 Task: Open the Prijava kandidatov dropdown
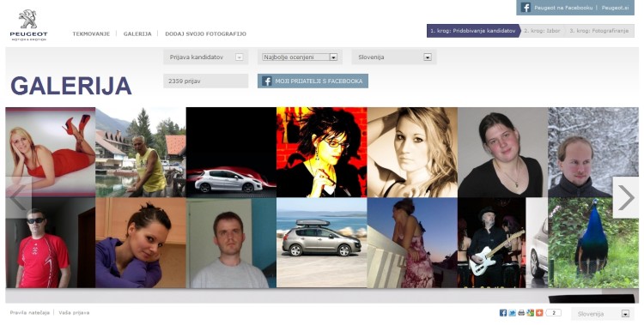[206, 57]
